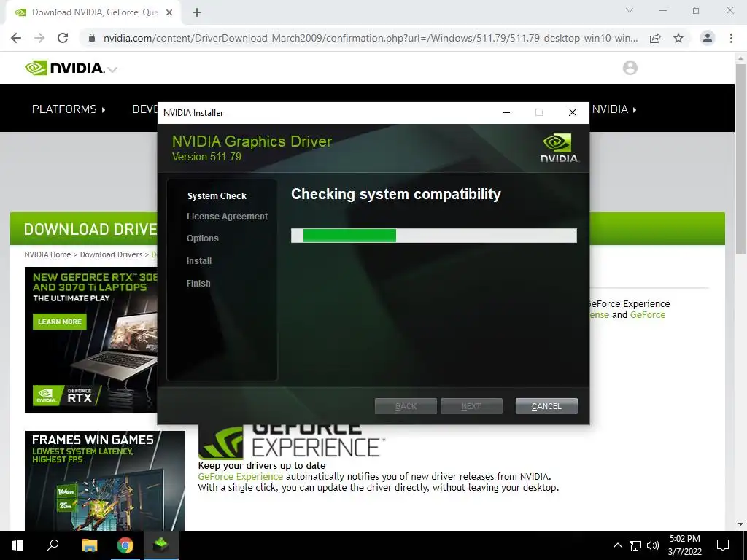This screenshot has width=747, height=560.
Task: Select License Agreement step in installer
Action: pyautogui.click(x=228, y=216)
